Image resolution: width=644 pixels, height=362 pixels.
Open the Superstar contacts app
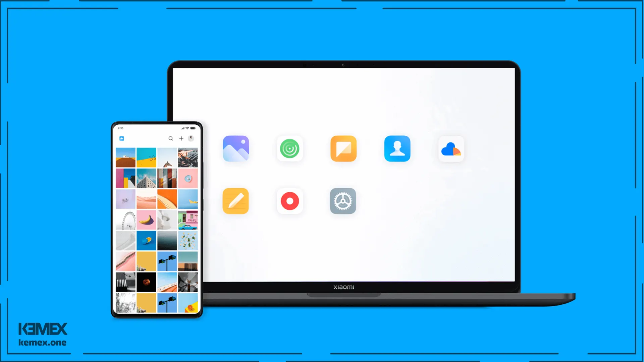(397, 148)
